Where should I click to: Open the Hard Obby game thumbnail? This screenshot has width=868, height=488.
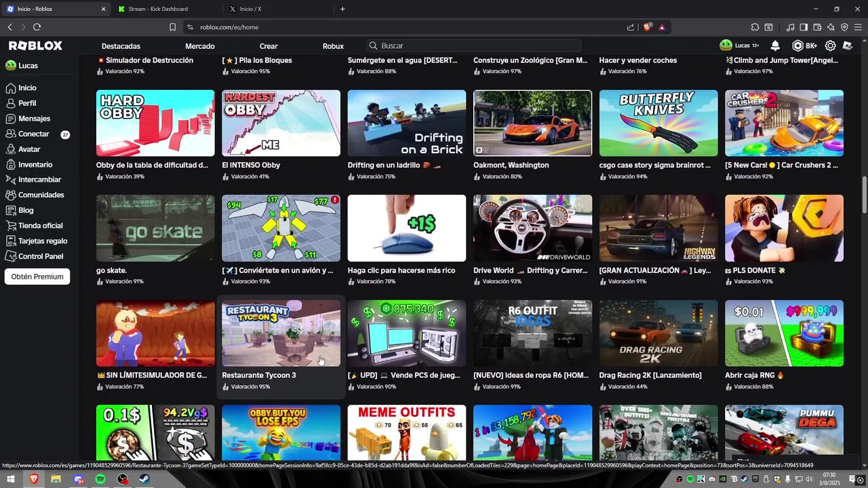pos(155,123)
